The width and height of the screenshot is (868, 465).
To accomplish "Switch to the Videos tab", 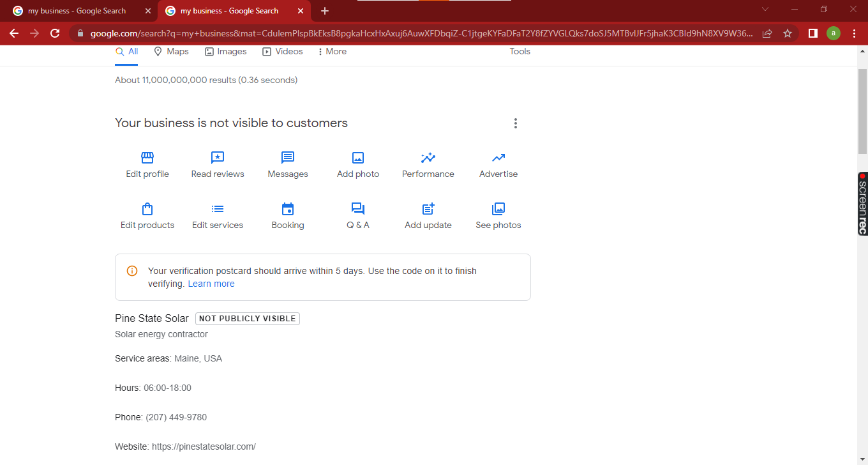I will pyautogui.click(x=282, y=52).
